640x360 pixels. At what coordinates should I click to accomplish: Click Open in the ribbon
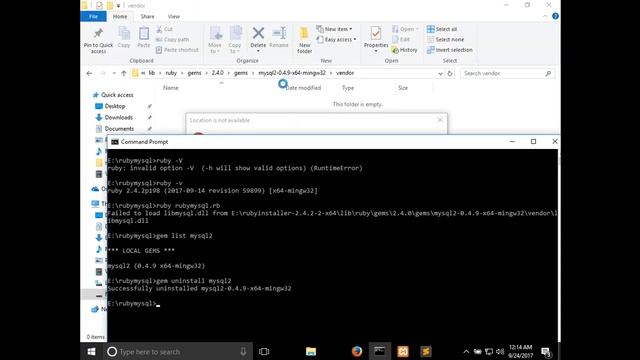click(405, 29)
